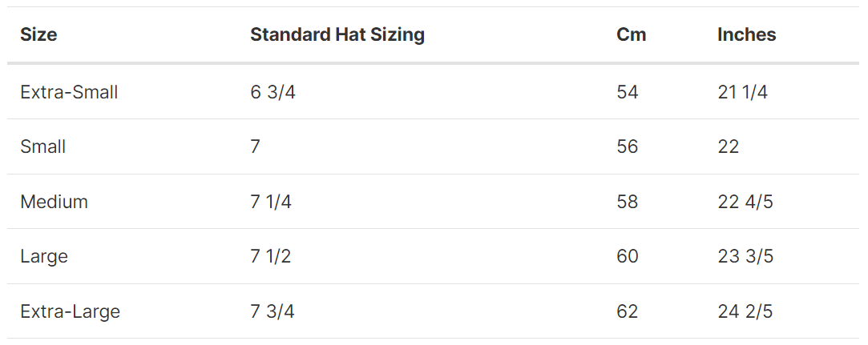Click the 7 3/4 hat sizing value
Image resolution: width=868 pixels, height=345 pixels.
[x=273, y=312]
